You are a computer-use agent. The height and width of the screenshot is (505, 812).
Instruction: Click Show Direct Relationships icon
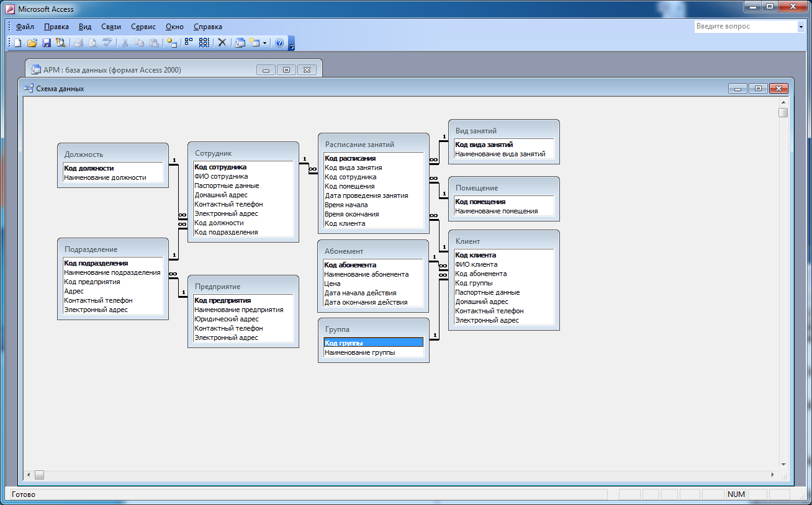tap(189, 43)
